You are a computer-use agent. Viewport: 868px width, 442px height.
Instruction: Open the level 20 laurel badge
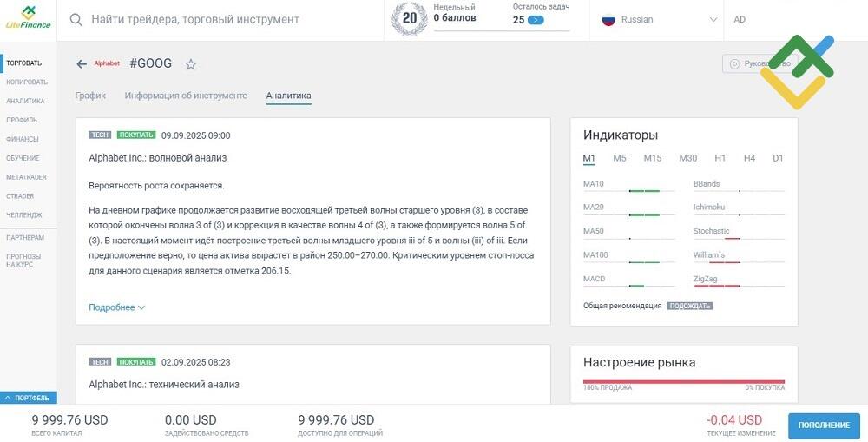[409, 19]
